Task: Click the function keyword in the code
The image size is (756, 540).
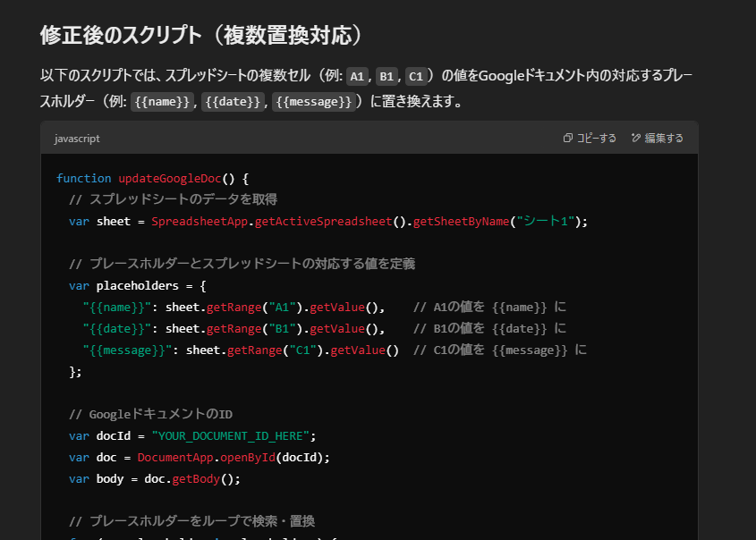Action: [84, 179]
